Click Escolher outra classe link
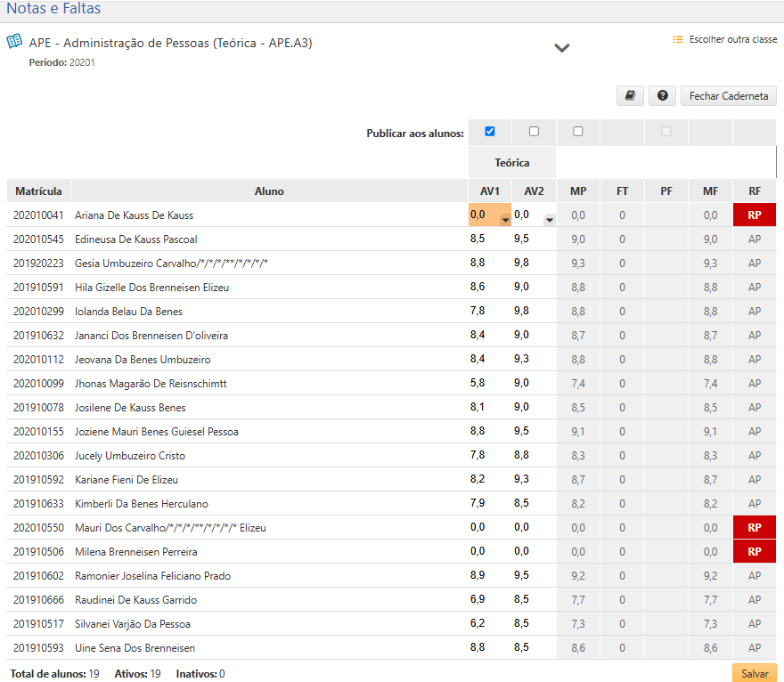The height and width of the screenshot is (682, 784). (732, 40)
